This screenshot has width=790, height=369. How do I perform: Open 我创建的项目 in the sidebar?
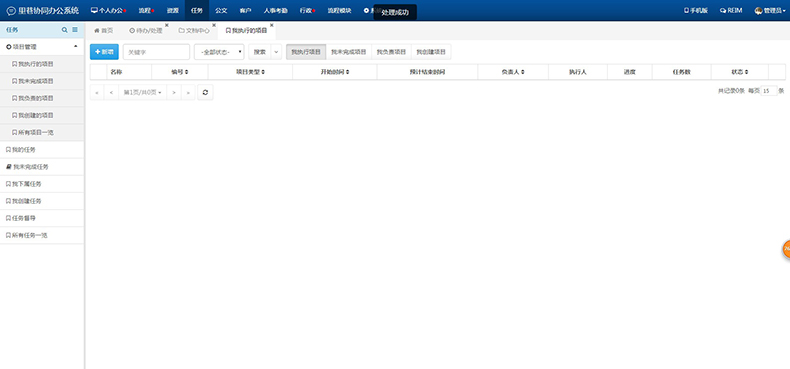(x=42, y=115)
